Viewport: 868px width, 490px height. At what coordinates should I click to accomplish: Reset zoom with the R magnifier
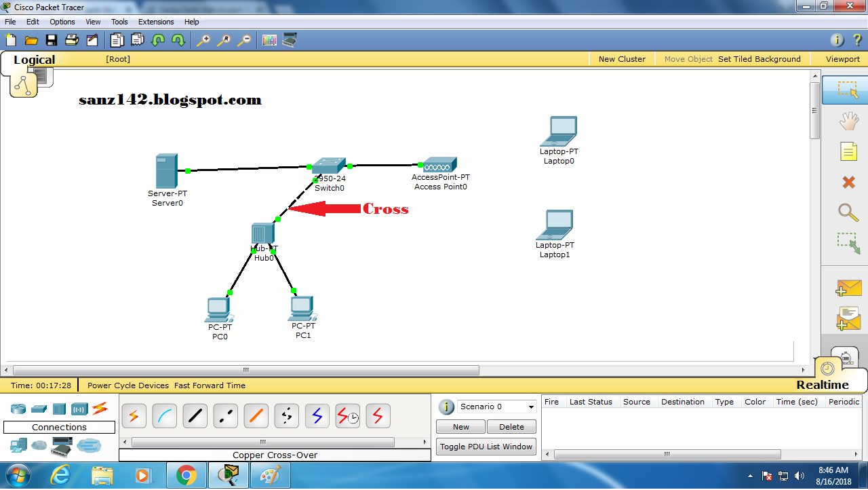click(223, 40)
